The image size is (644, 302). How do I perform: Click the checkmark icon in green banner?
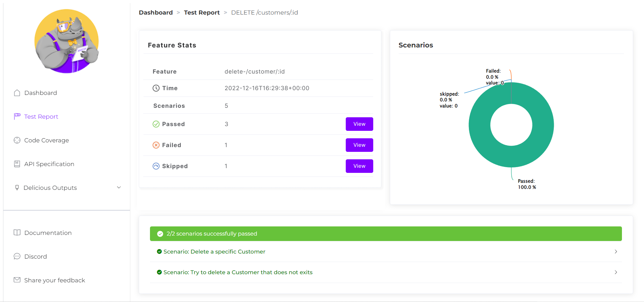pos(160,234)
